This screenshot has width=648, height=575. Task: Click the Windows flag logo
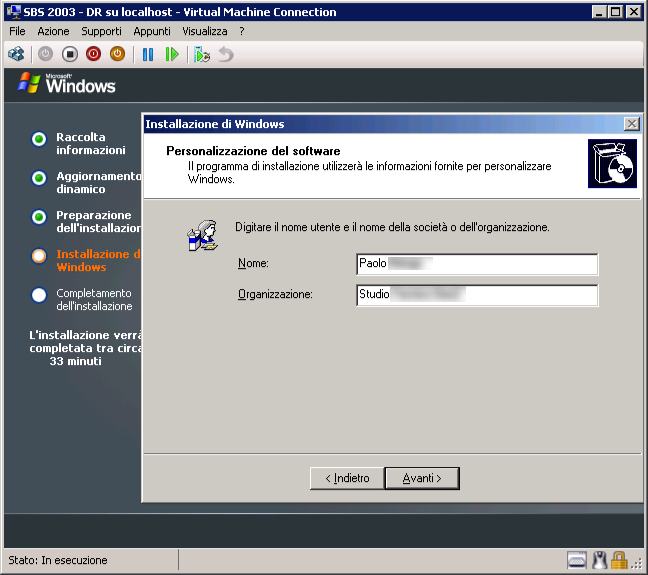point(29,82)
